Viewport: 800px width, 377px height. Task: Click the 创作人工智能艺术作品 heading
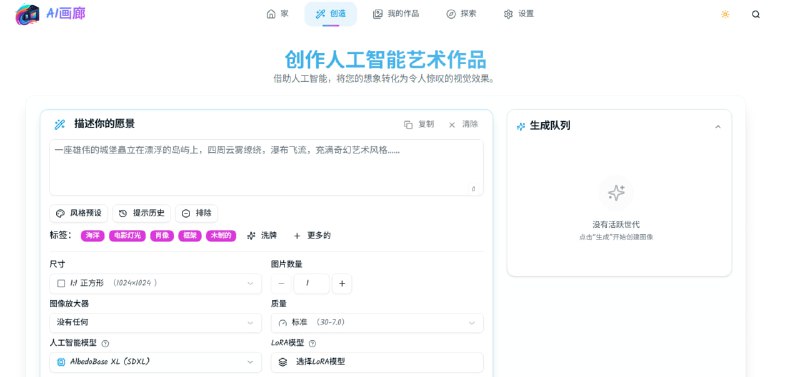point(385,60)
